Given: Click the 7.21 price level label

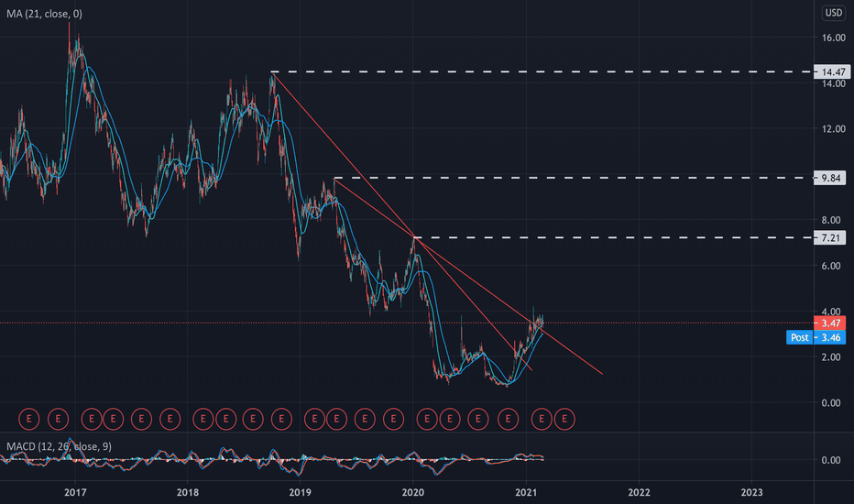Looking at the screenshot, I should (x=829, y=237).
